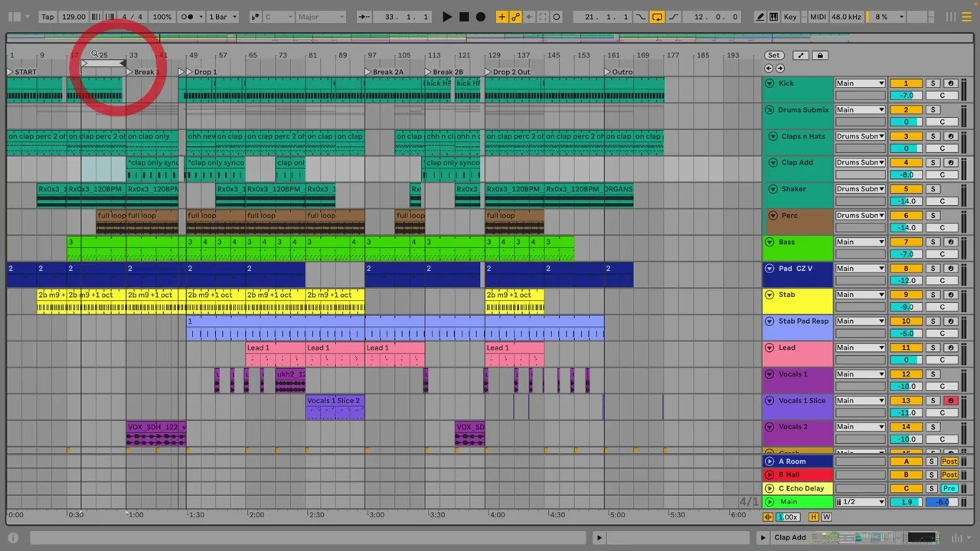The width and height of the screenshot is (980, 551).
Task: Click the Capture MIDI icon
Action: click(x=543, y=17)
